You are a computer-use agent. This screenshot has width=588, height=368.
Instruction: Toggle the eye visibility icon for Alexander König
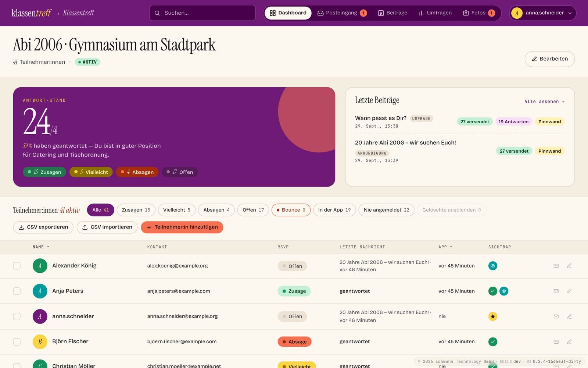click(x=493, y=266)
